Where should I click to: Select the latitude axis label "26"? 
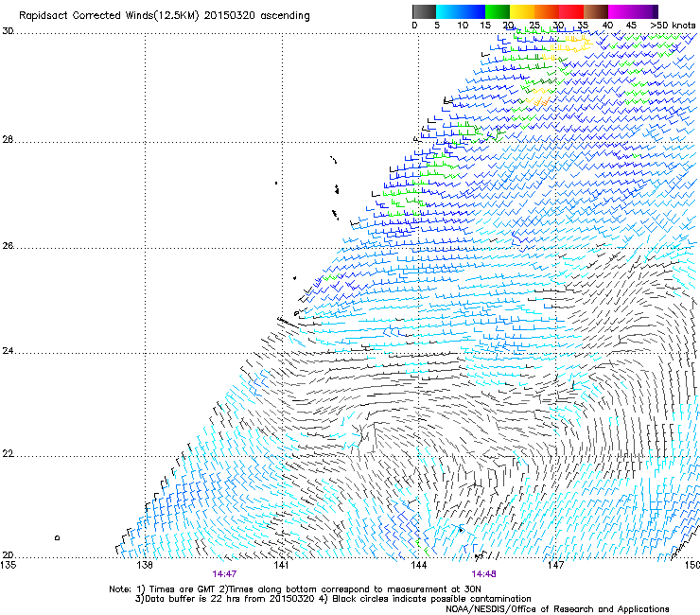pos(8,246)
